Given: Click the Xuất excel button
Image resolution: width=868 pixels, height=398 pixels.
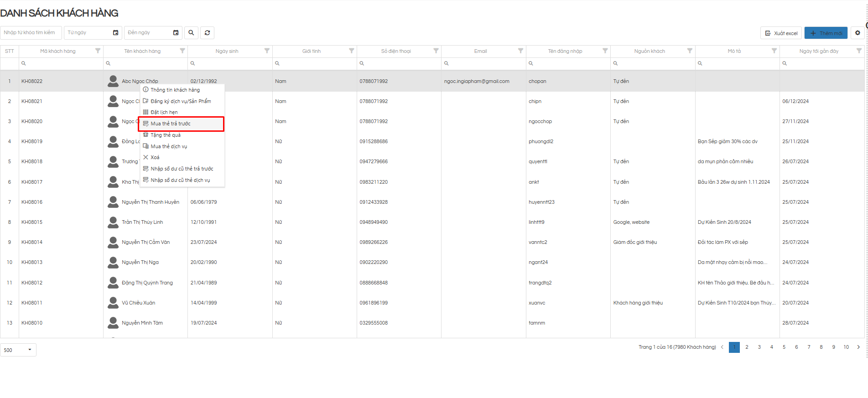Looking at the screenshot, I should [x=781, y=33].
